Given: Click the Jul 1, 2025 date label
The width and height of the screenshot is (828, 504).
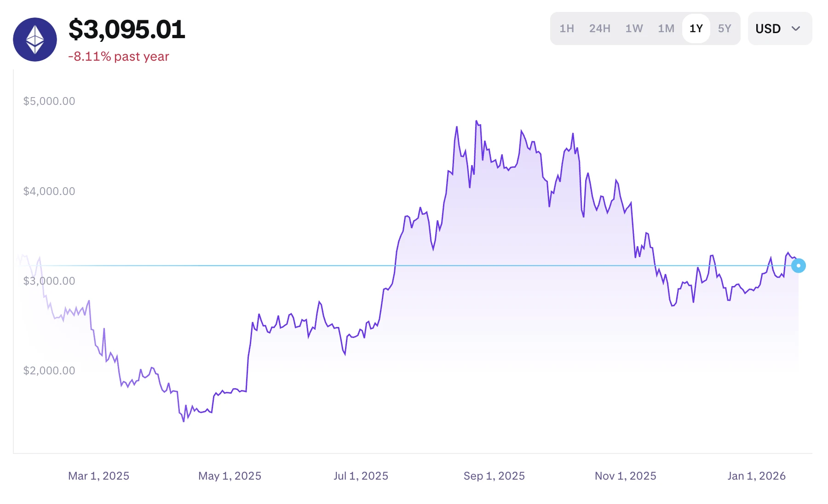Looking at the screenshot, I should pos(361,476).
